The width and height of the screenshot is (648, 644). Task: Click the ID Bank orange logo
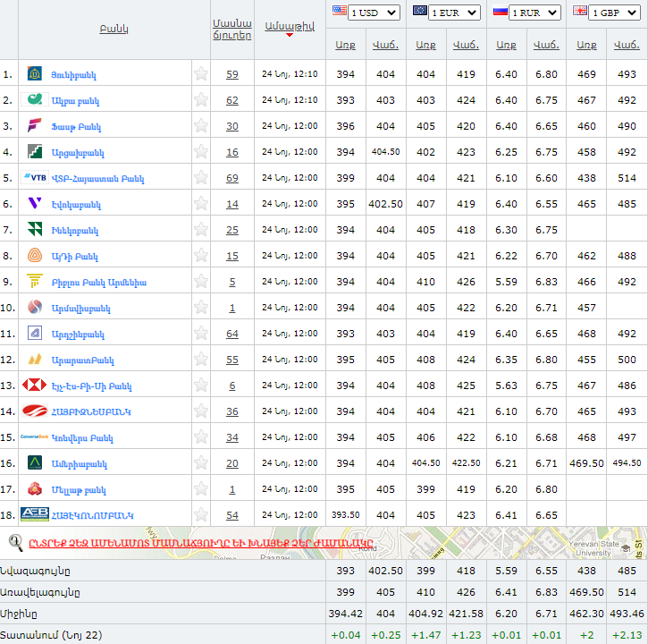click(x=35, y=255)
